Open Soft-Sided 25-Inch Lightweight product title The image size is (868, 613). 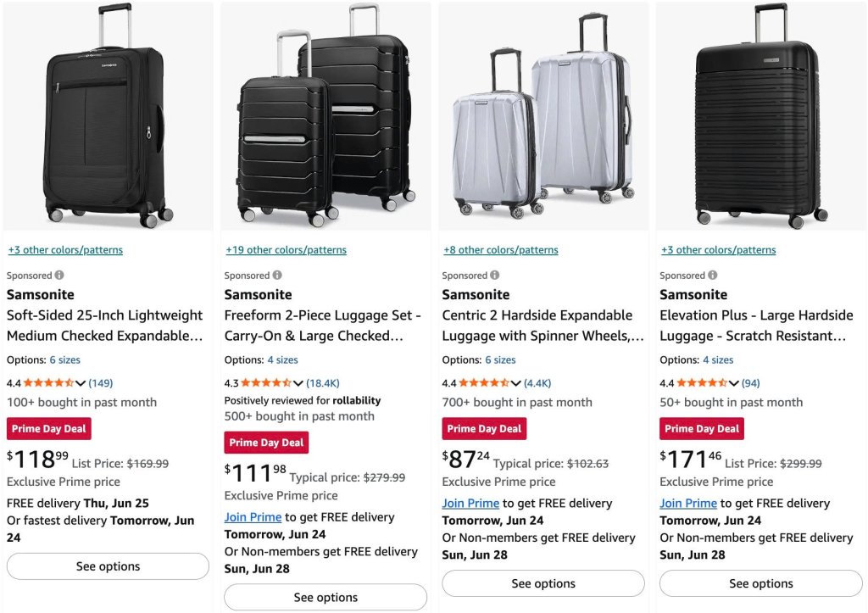pyautogui.click(x=104, y=326)
